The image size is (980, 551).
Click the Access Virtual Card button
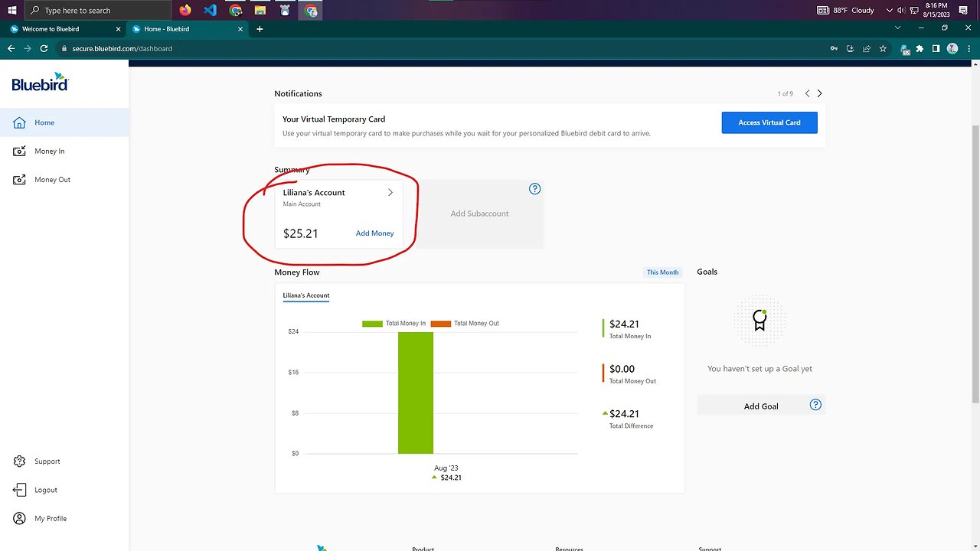point(769,122)
